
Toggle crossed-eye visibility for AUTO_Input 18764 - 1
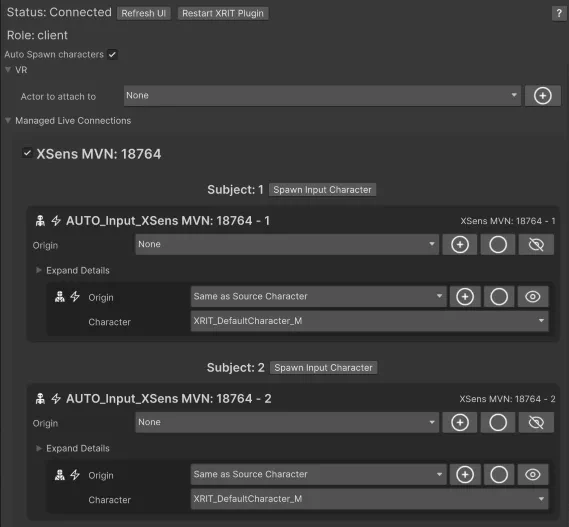pyautogui.click(x=536, y=244)
